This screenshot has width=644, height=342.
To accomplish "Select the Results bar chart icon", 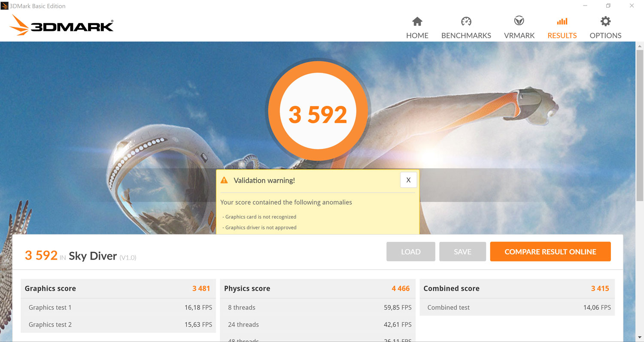I will (562, 21).
